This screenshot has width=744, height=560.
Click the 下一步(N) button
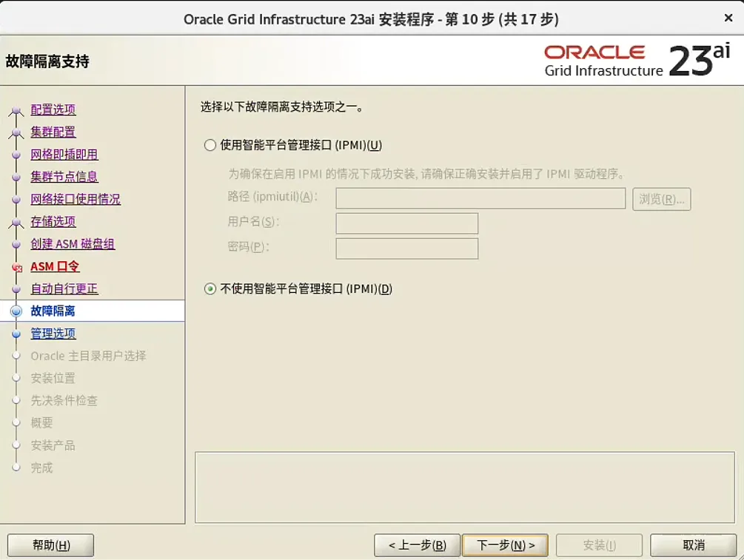tap(505, 545)
